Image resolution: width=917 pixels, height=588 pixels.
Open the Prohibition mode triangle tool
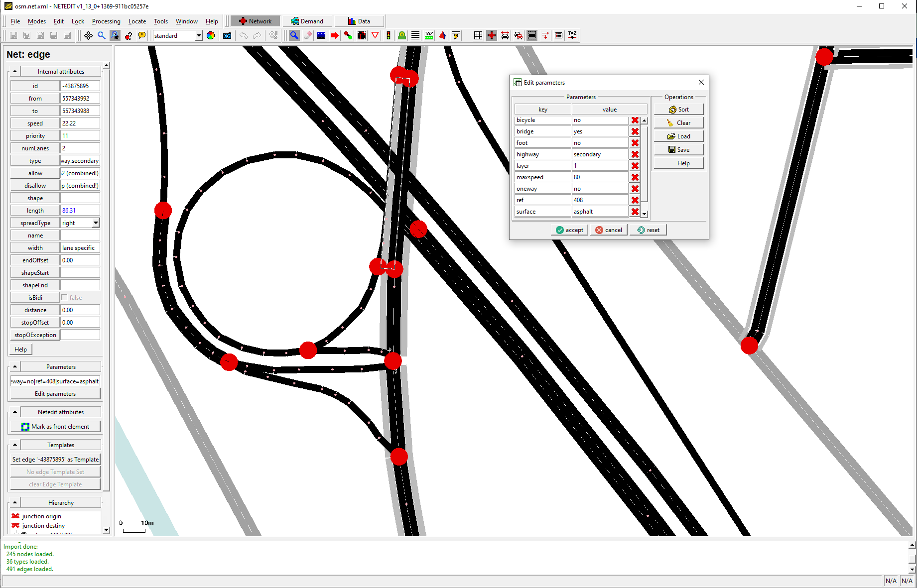click(x=375, y=35)
